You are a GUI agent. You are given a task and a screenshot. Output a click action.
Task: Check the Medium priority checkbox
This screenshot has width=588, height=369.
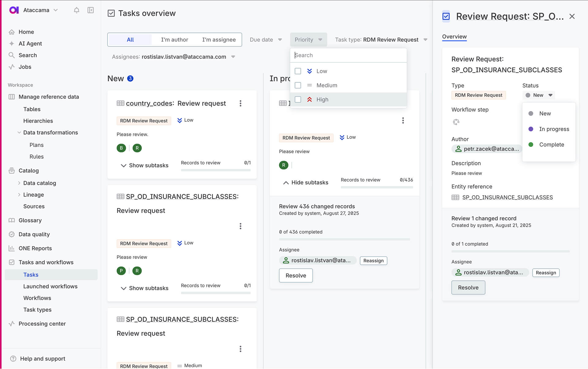pyautogui.click(x=298, y=85)
